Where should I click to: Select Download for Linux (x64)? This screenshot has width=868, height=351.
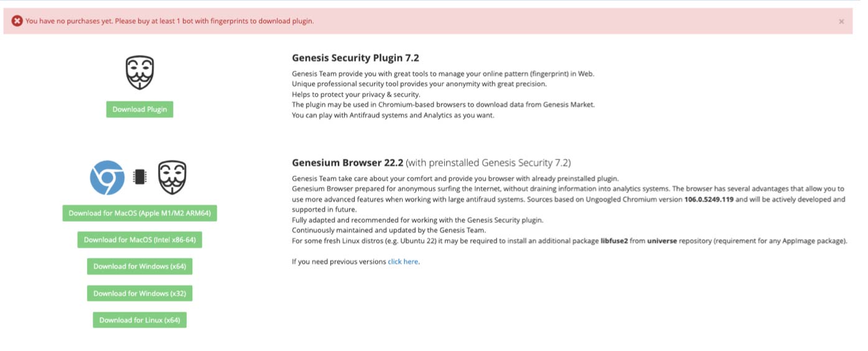139,320
